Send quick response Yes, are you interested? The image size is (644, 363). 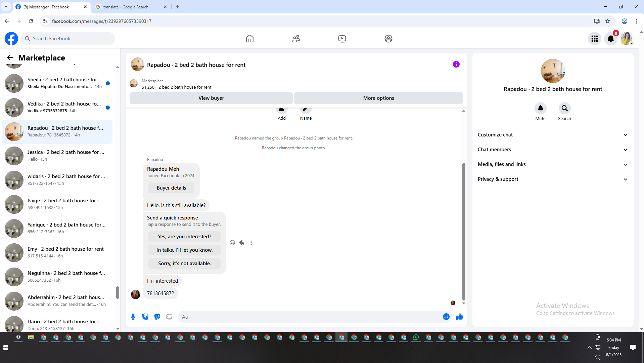tap(184, 237)
